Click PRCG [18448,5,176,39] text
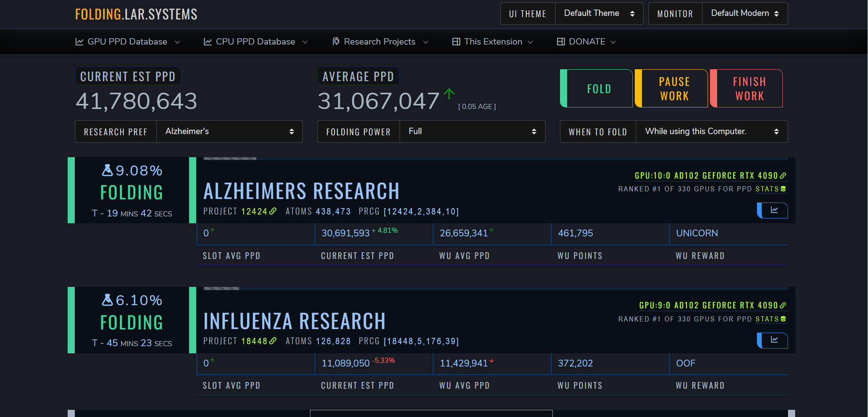 coord(409,341)
